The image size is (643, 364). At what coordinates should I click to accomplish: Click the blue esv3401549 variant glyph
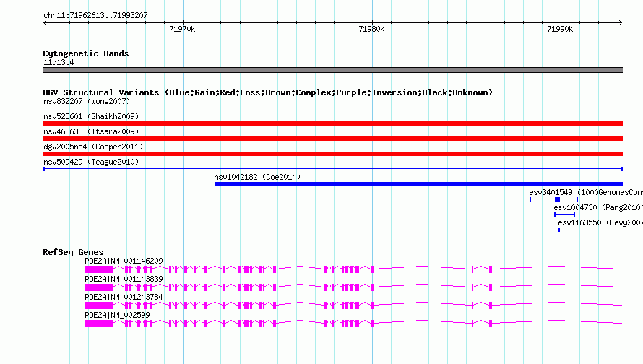[553, 199]
